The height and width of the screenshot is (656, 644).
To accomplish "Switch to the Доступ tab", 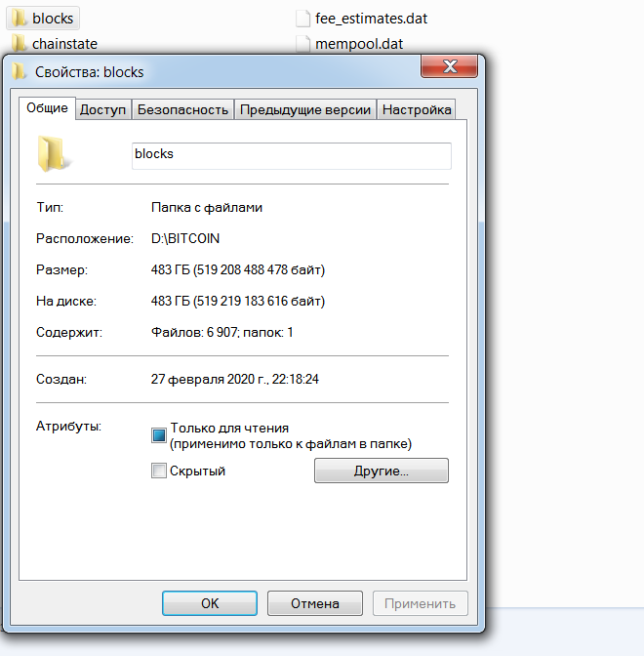I will pos(102,109).
